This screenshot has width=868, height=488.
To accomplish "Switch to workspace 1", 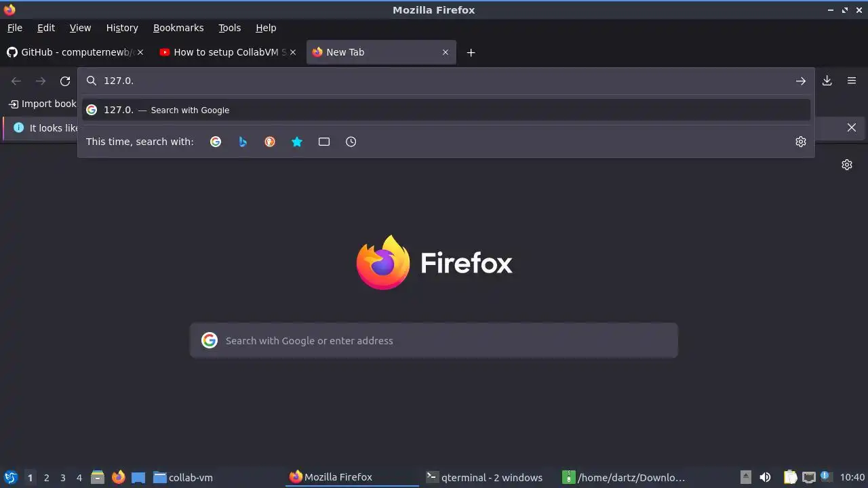I will click(x=30, y=477).
